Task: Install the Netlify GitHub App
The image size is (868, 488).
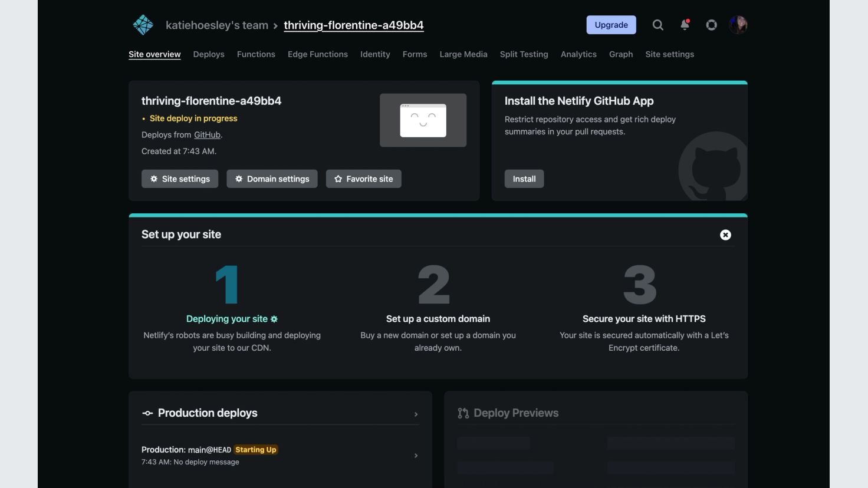Action: click(x=524, y=179)
